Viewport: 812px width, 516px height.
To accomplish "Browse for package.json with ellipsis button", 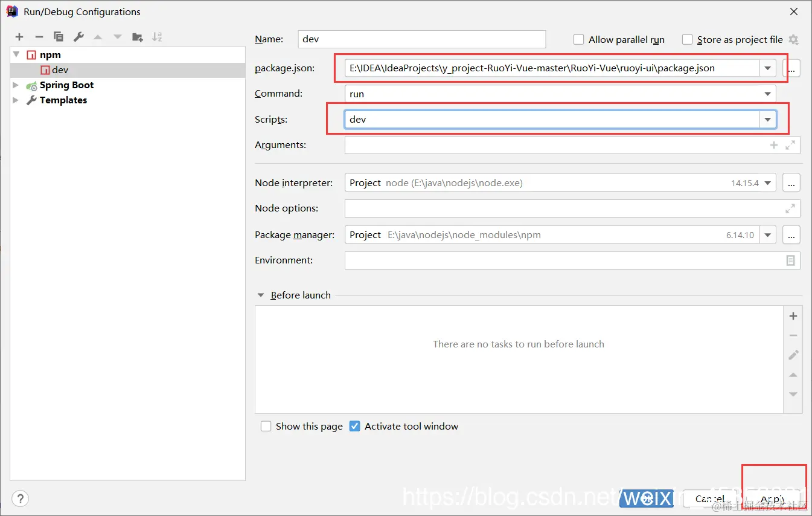I will (791, 68).
